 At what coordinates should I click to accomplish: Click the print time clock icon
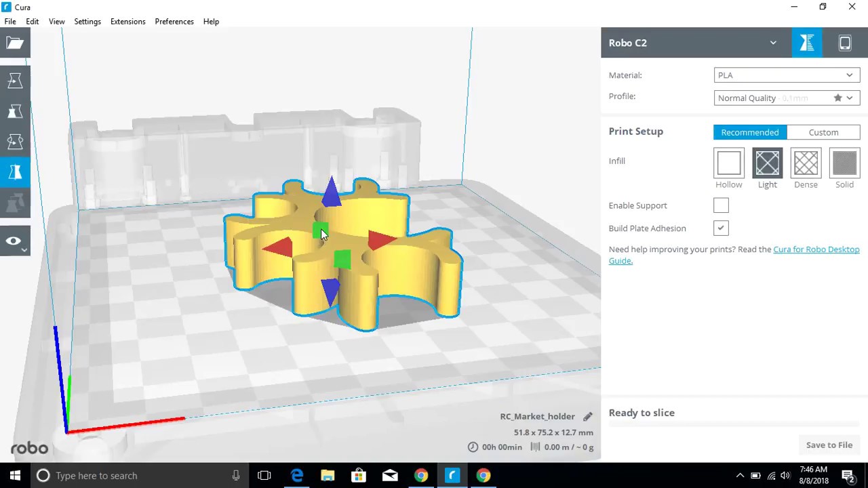(x=473, y=447)
